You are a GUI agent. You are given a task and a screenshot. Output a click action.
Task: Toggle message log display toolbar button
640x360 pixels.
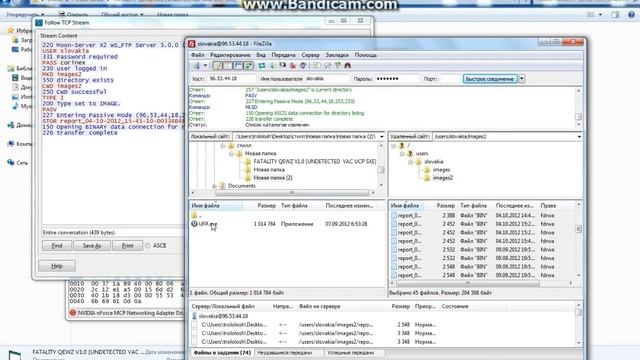tap(217, 66)
